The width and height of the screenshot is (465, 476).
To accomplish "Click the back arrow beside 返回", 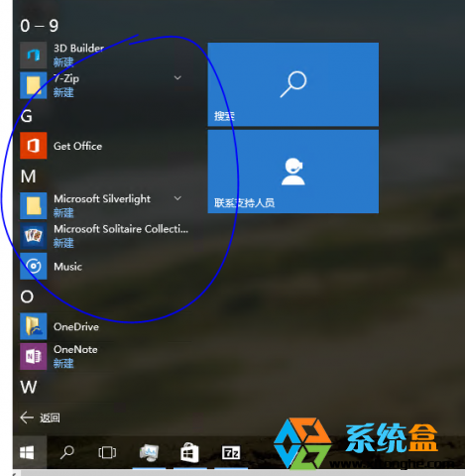I will pyautogui.click(x=27, y=417).
